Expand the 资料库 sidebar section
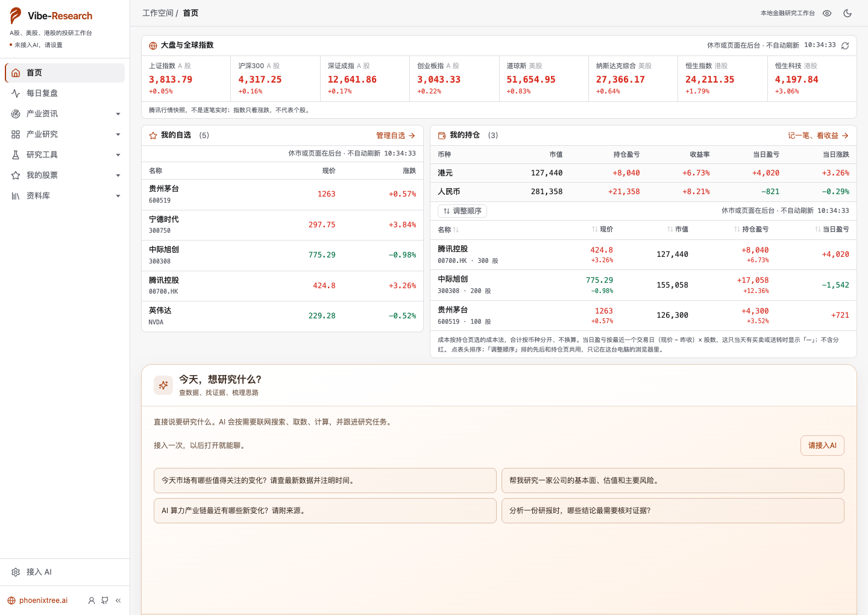The image size is (868, 615). [65, 196]
